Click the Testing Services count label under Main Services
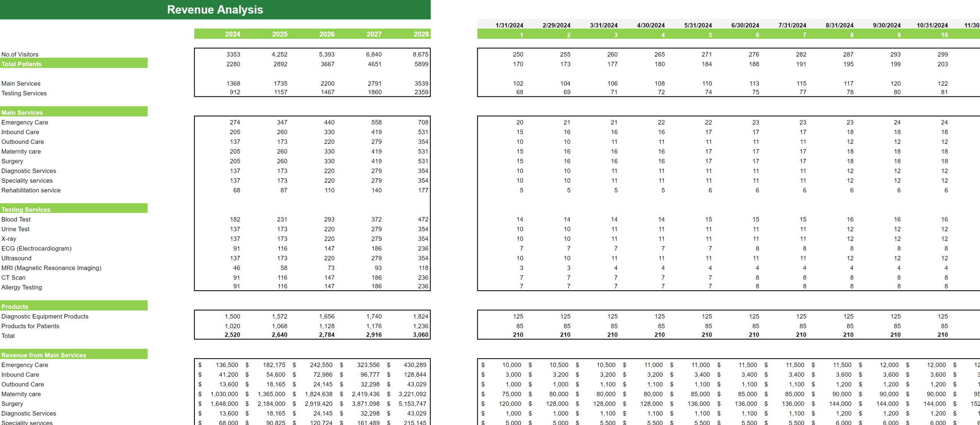 [24, 93]
